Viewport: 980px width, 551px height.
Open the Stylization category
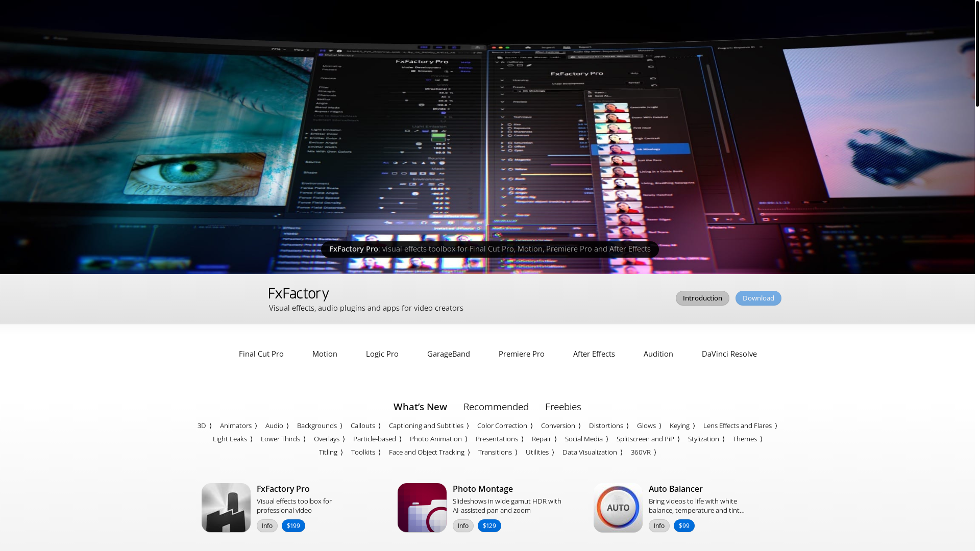pyautogui.click(x=706, y=439)
